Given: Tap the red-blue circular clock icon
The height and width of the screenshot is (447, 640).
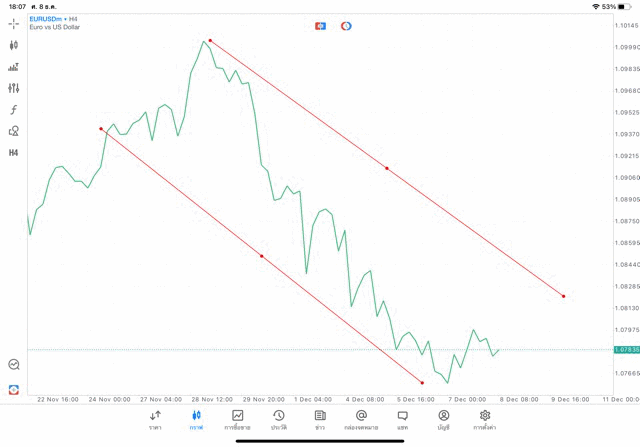Looking at the screenshot, I should click(346, 25).
